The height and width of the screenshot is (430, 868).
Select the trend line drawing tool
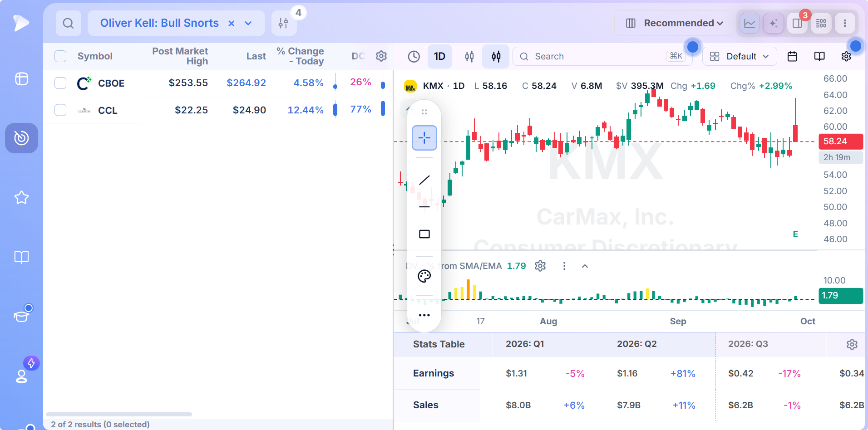click(x=424, y=180)
